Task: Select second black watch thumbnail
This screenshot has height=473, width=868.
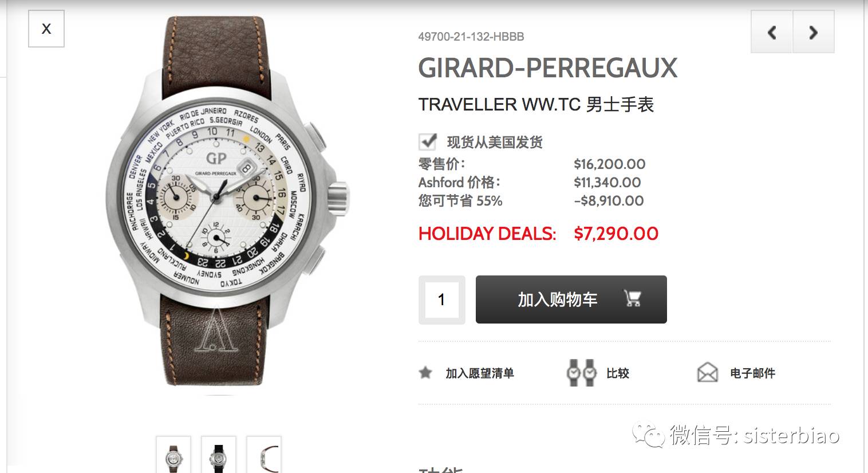Action: coord(219,455)
